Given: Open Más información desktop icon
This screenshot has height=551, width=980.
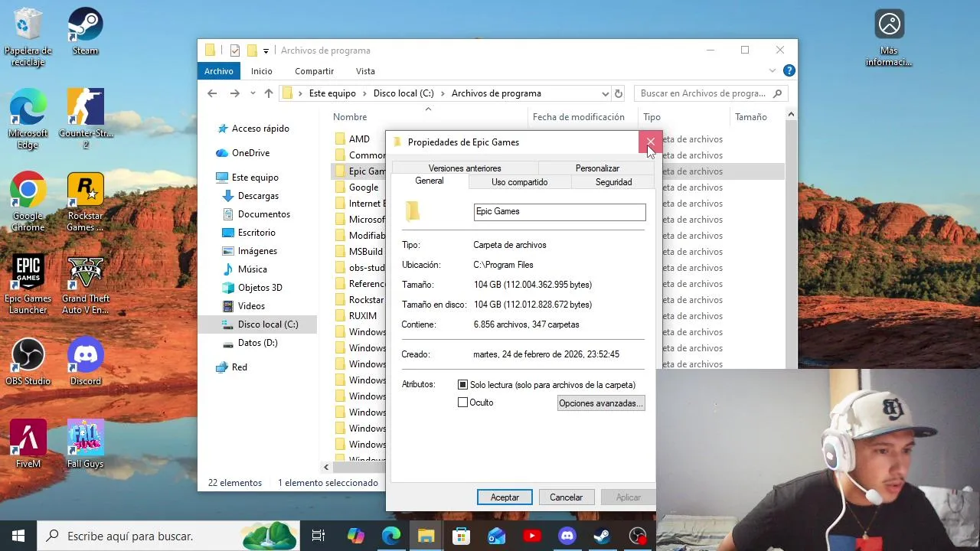Looking at the screenshot, I should (889, 37).
